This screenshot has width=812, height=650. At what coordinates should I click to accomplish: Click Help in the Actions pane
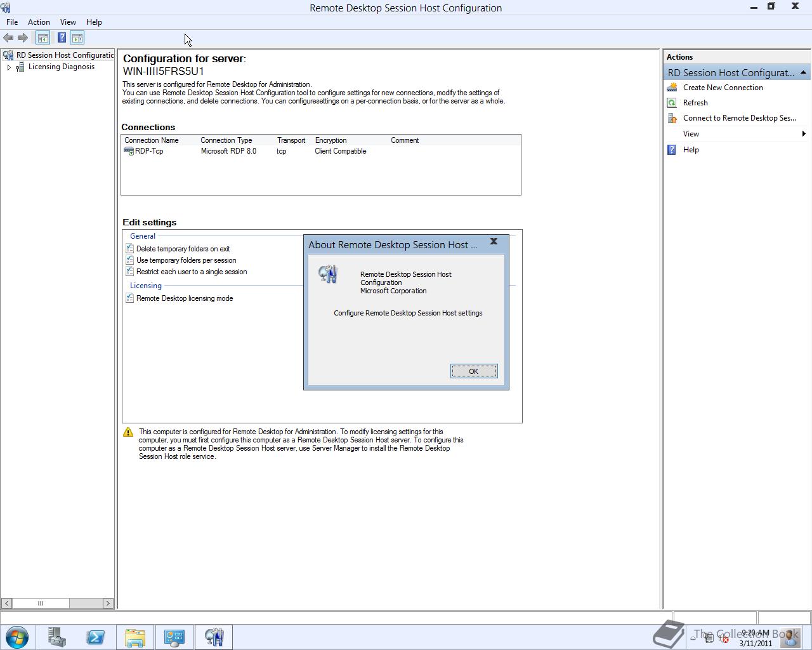click(x=691, y=150)
